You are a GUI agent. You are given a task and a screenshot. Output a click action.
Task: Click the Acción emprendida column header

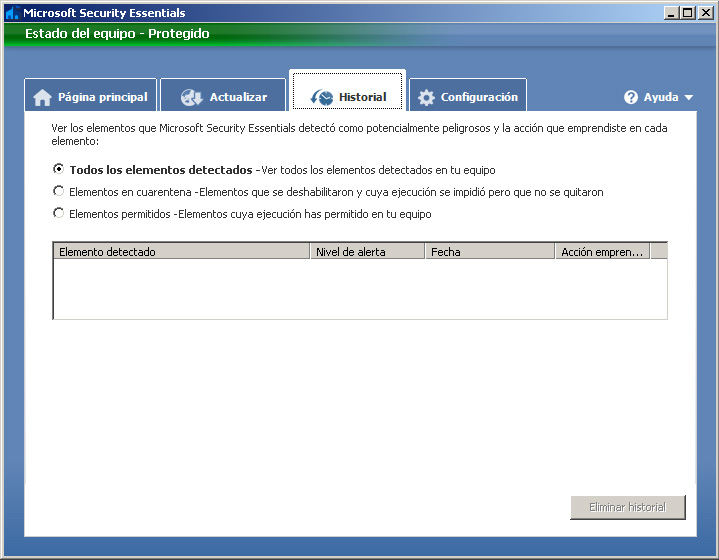click(602, 252)
